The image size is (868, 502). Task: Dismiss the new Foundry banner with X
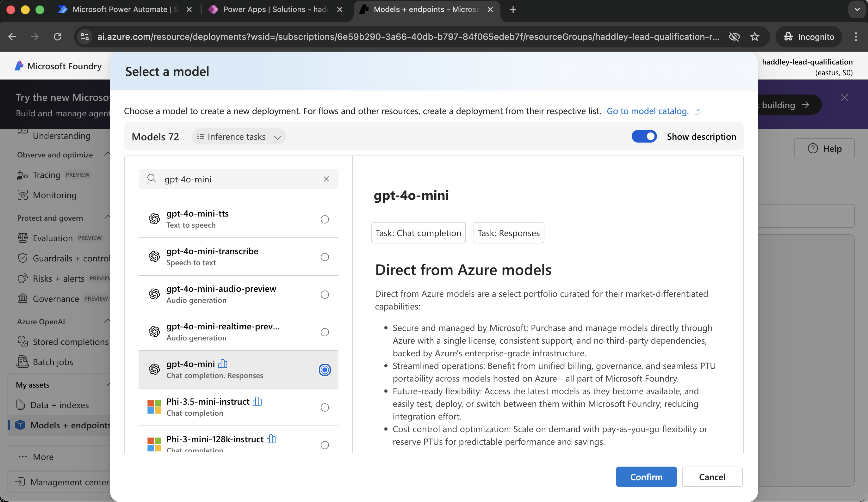click(x=844, y=97)
